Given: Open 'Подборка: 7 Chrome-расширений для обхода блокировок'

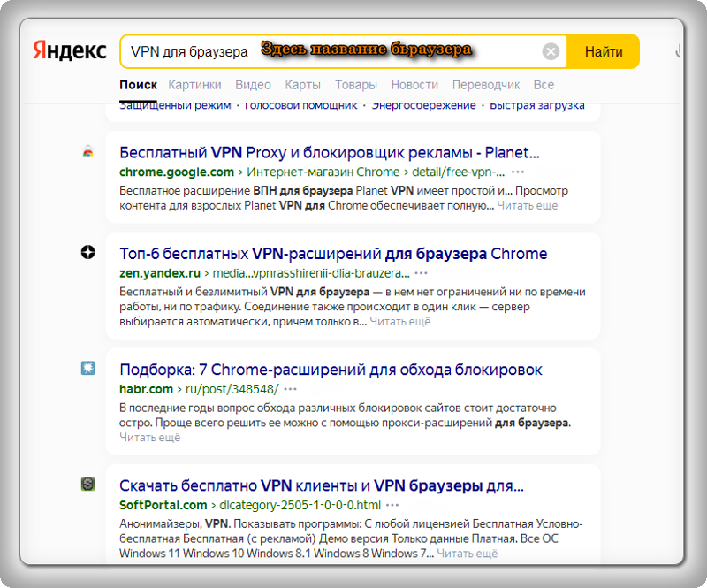Looking at the screenshot, I should click(x=331, y=370).
